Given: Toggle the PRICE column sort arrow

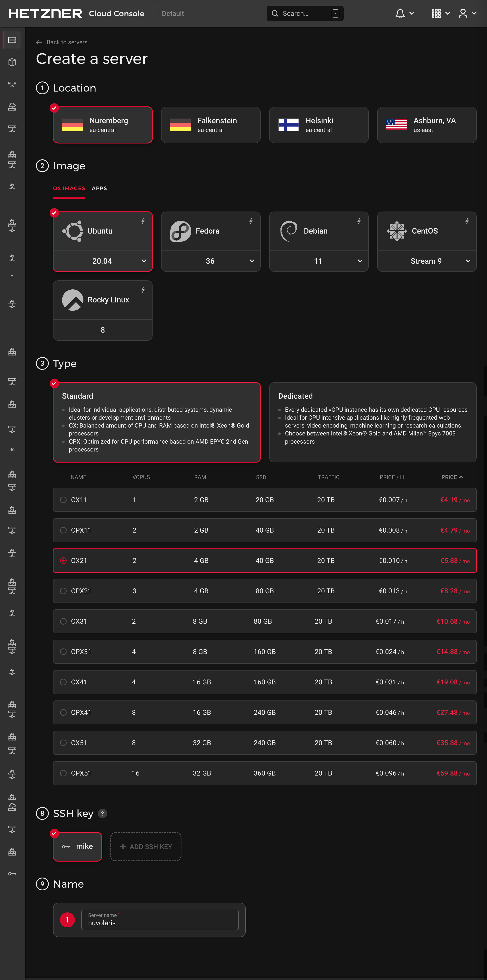Looking at the screenshot, I should pos(461,477).
